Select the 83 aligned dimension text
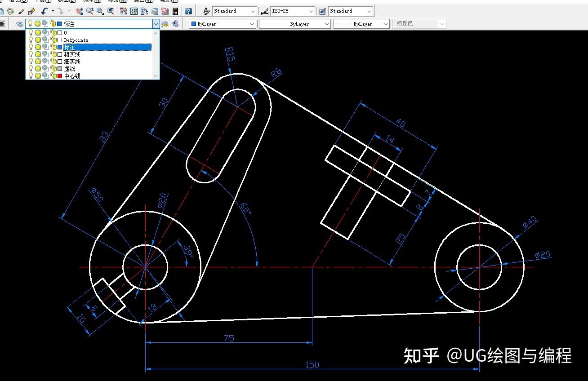 [x=104, y=137]
